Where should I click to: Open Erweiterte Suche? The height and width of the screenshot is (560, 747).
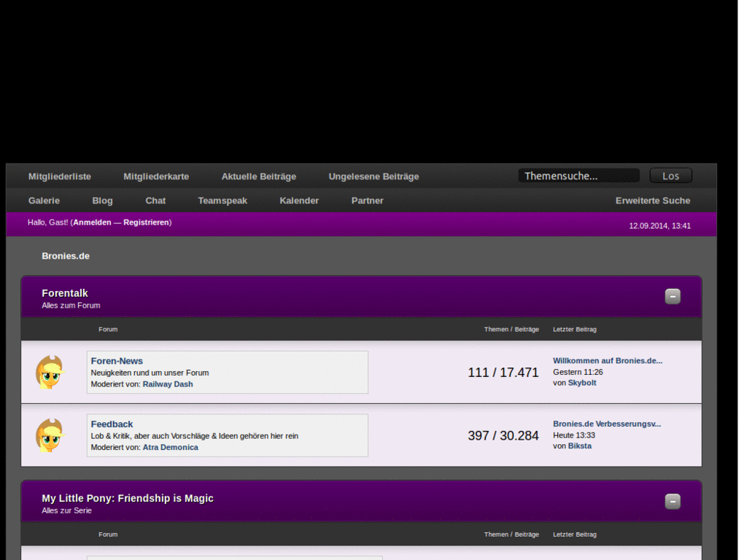[x=653, y=201]
